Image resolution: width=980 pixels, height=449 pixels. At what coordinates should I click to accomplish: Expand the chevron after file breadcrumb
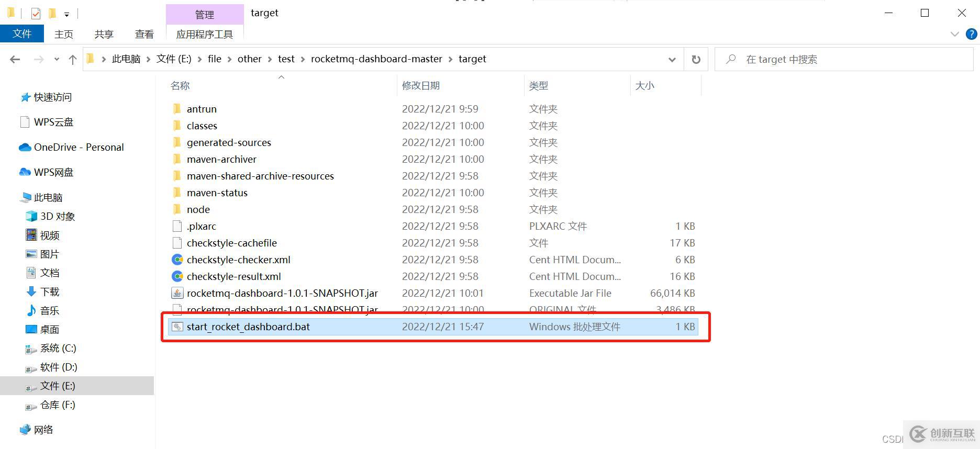(x=229, y=60)
